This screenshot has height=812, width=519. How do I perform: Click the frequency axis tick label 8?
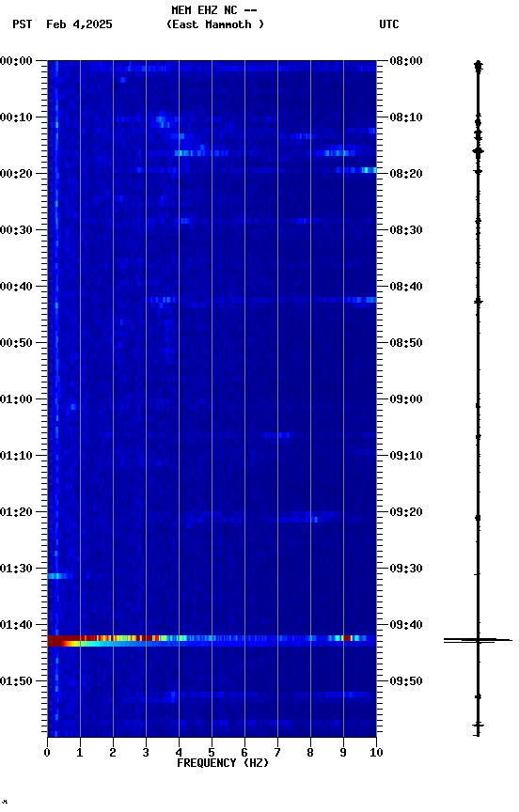pos(310,753)
